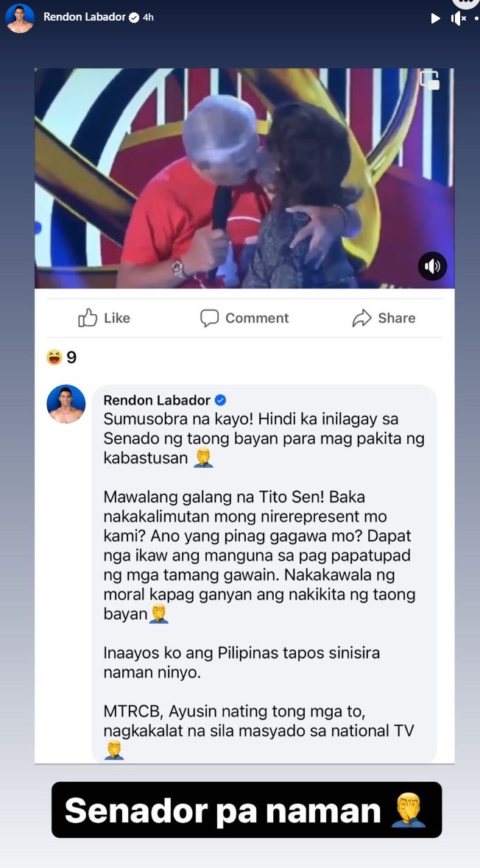The width and height of the screenshot is (480, 868).
Task: Toggle the video sound icon on clip
Action: tap(432, 266)
